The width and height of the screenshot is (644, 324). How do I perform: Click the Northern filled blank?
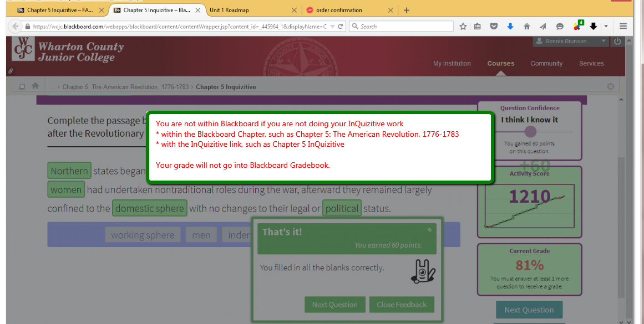[69, 171]
